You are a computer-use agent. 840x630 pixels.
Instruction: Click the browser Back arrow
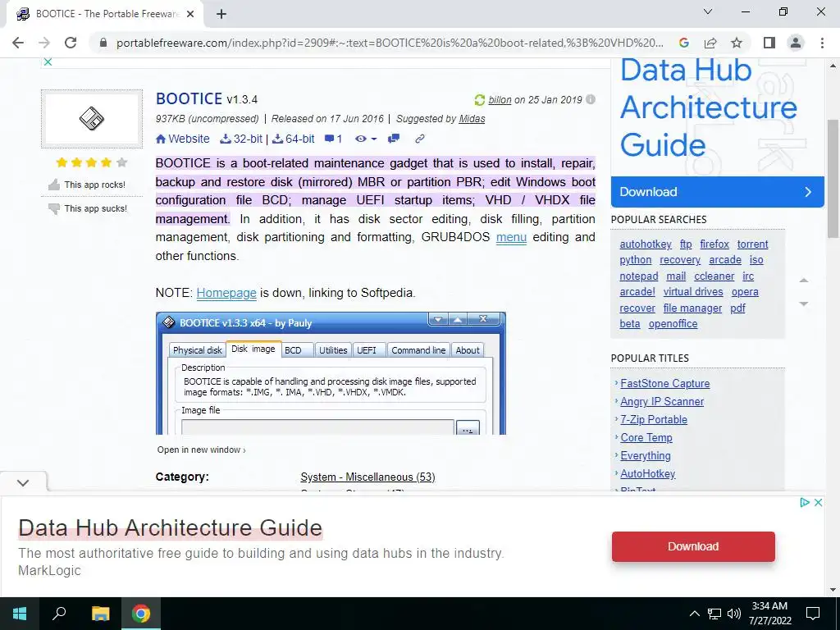pyautogui.click(x=18, y=43)
